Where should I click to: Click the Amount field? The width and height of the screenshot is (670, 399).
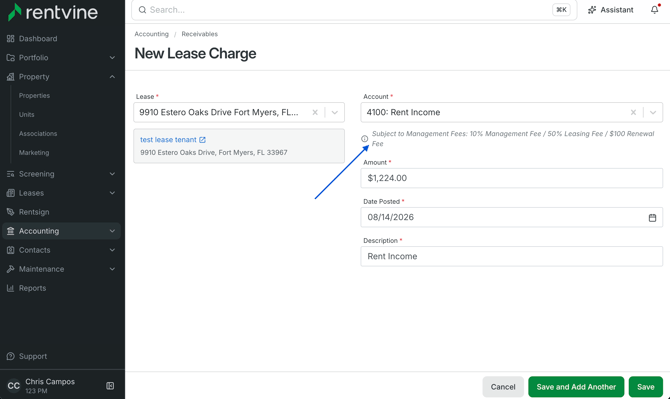tap(511, 178)
